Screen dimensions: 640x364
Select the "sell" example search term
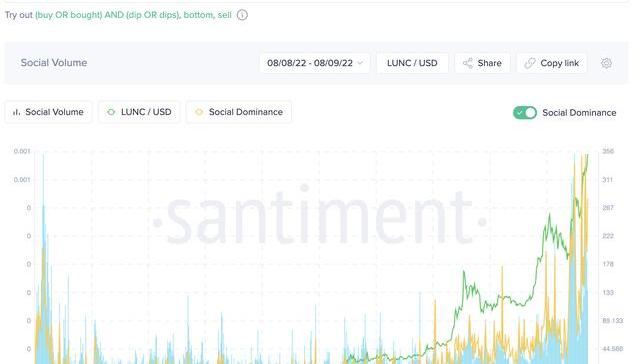point(224,15)
